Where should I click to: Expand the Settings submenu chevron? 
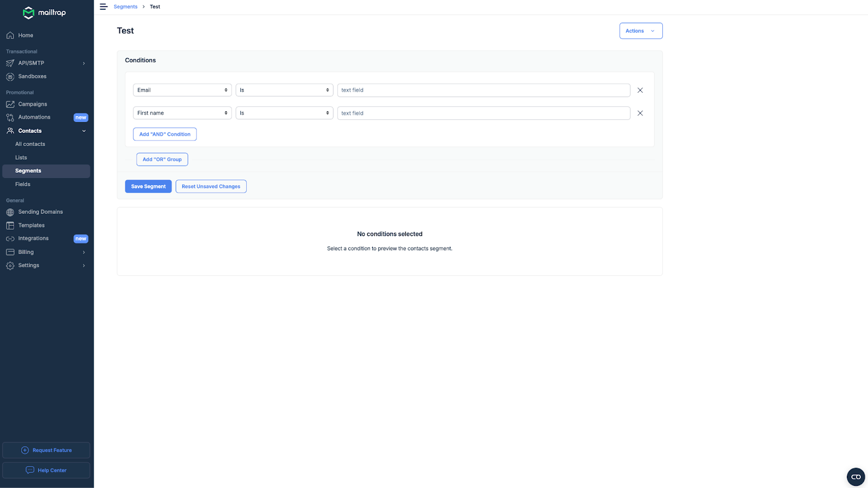pos(84,265)
